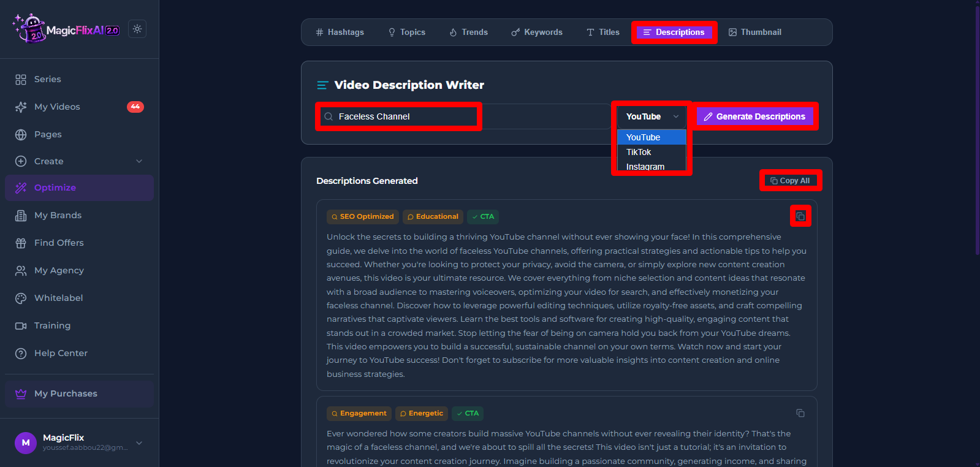Open My Purchases page
980x467 pixels.
click(x=79, y=393)
